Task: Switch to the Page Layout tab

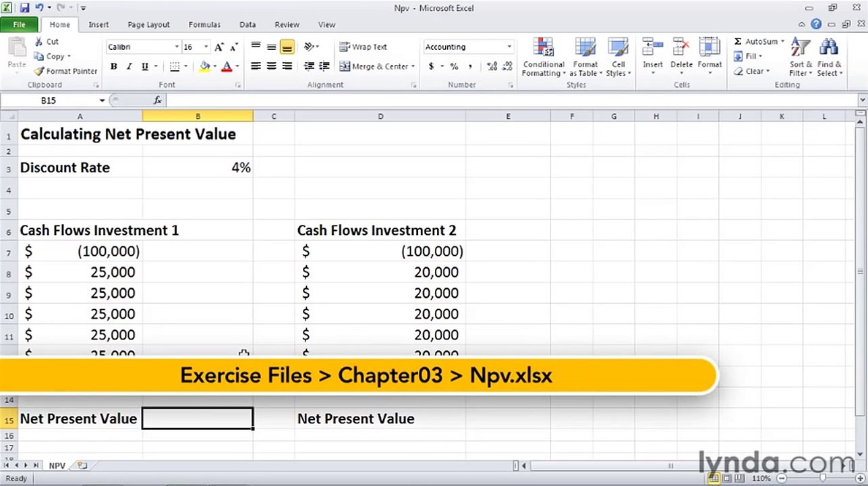Action: [x=148, y=24]
